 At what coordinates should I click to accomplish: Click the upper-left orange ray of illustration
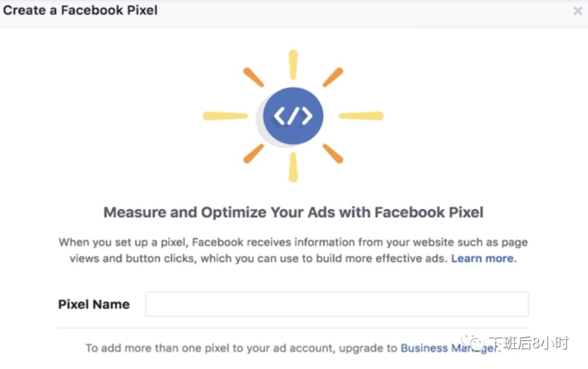253,77
